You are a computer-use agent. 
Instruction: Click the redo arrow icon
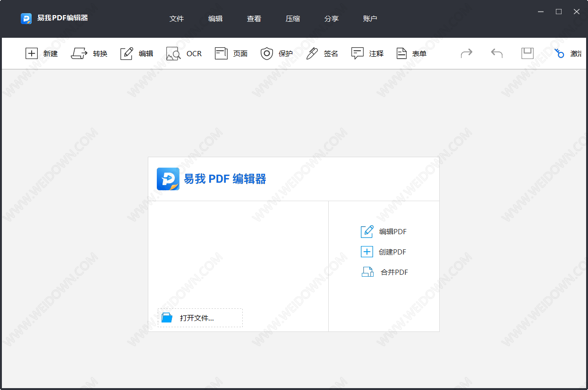[x=467, y=53]
